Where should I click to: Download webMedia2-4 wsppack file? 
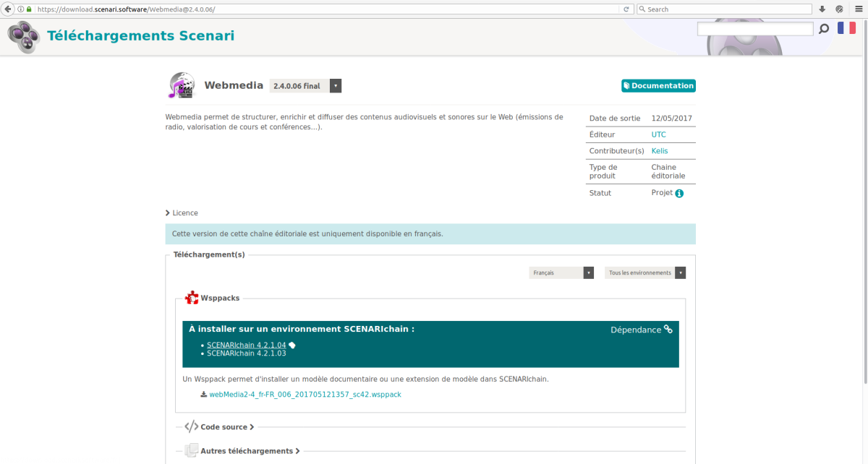305,395
